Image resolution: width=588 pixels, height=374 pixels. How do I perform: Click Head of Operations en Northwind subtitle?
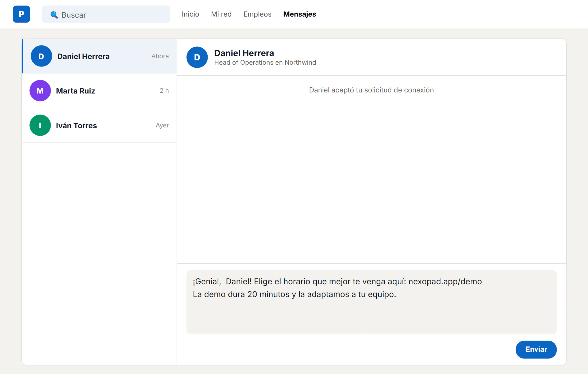[x=265, y=63]
